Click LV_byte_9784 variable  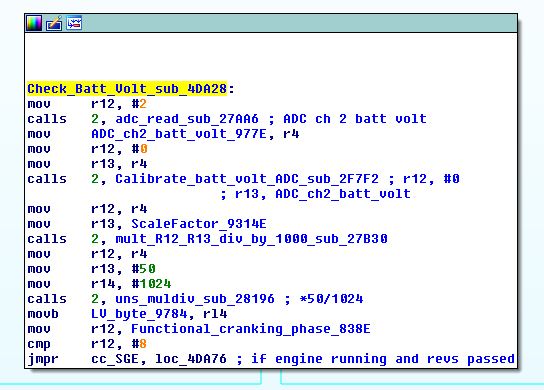click(x=139, y=314)
